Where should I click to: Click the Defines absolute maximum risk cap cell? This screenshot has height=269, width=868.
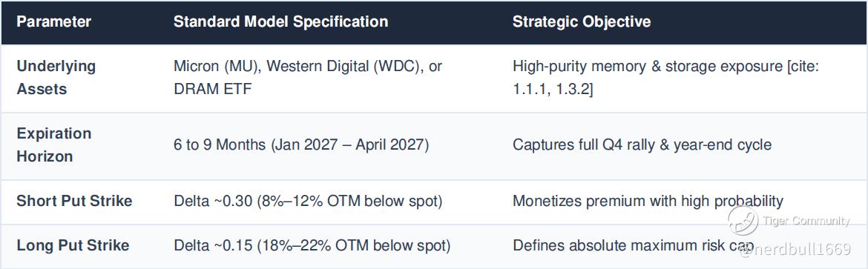pyautogui.click(x=634, y=245)
